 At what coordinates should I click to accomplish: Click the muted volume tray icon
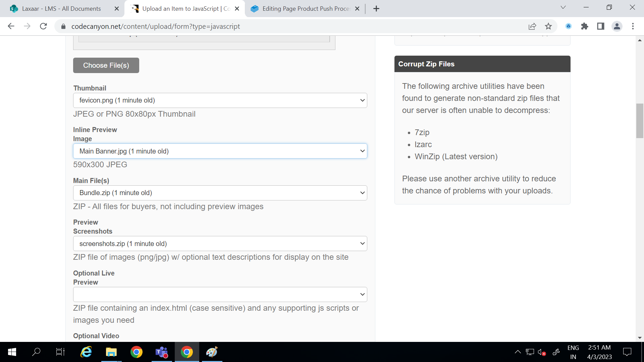pyautogui.click(x=542, y=352)
